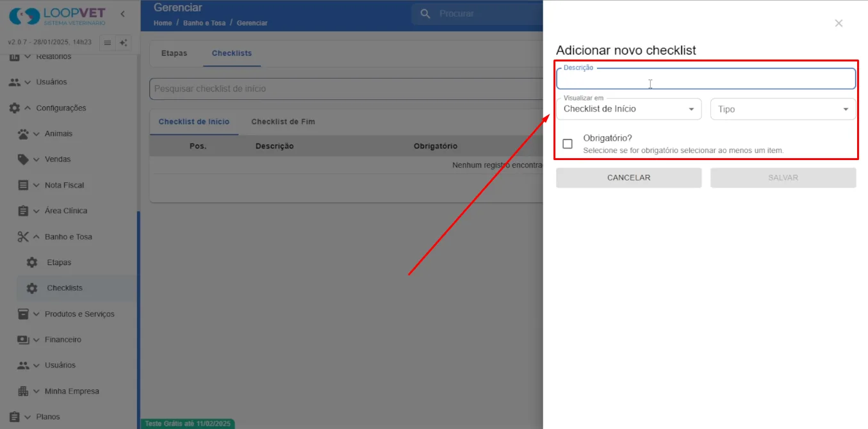Click the gear icon next to Etapas

[32, 263]
